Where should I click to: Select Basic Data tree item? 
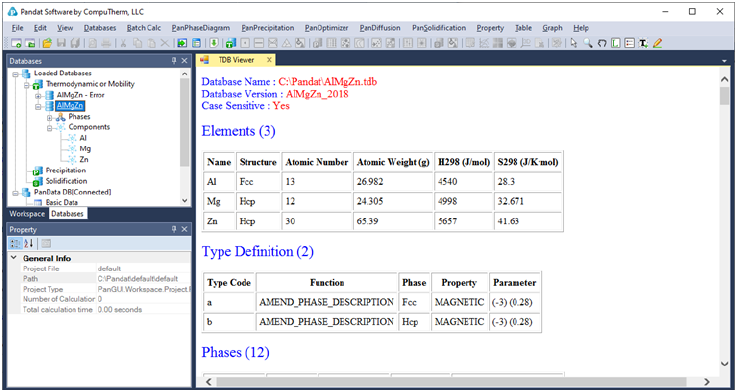pyautogui.click(x=61, y=203)
